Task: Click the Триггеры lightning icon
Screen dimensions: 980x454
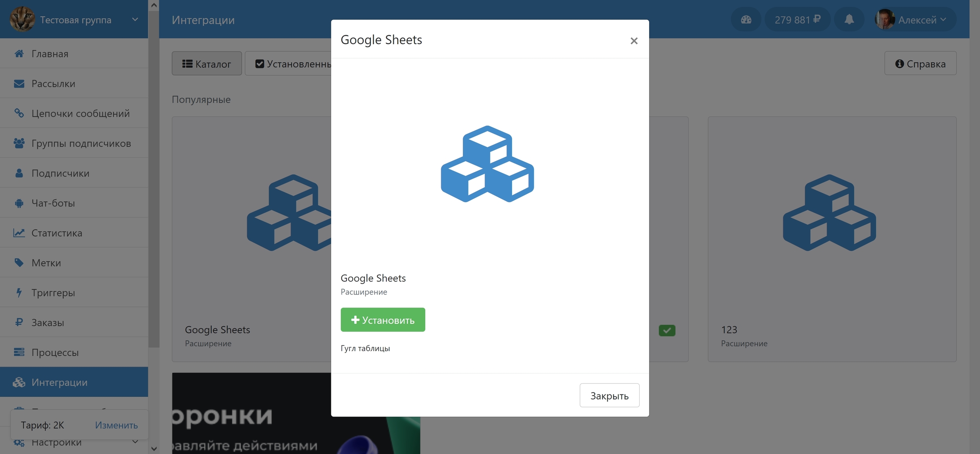Action: 19,293
